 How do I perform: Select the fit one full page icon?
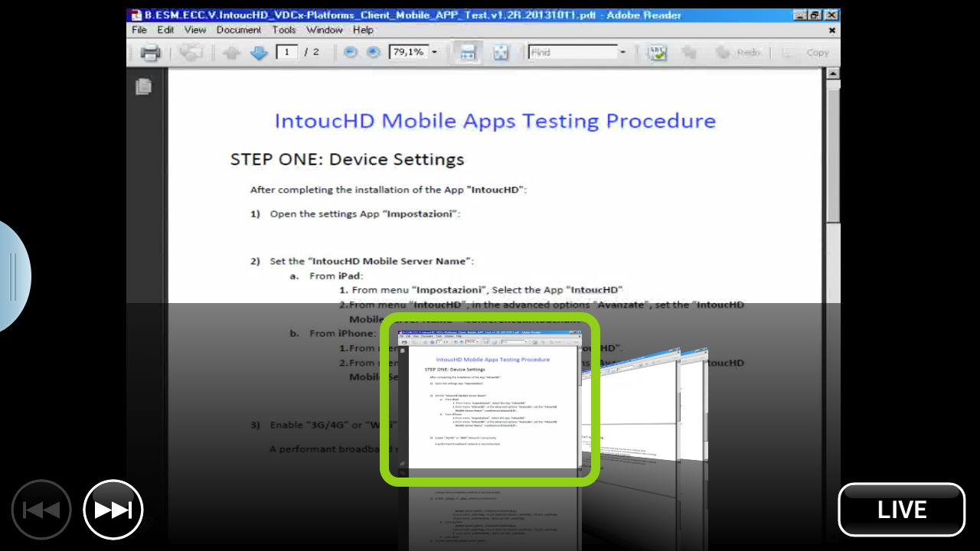[500, 53]
